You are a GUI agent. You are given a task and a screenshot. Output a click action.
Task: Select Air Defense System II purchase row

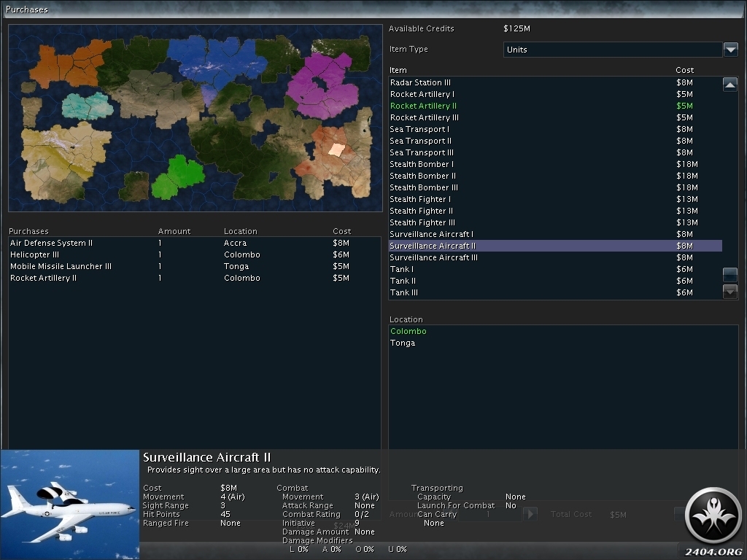(x=51, y=243)
